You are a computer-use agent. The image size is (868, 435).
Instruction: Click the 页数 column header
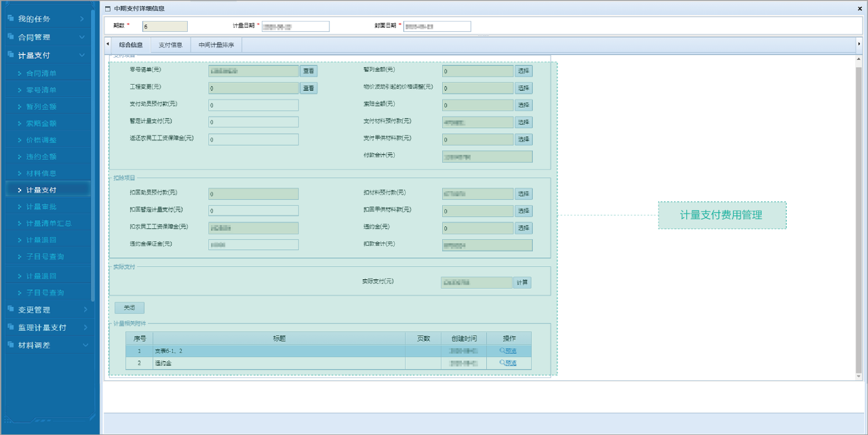(423, 339)
